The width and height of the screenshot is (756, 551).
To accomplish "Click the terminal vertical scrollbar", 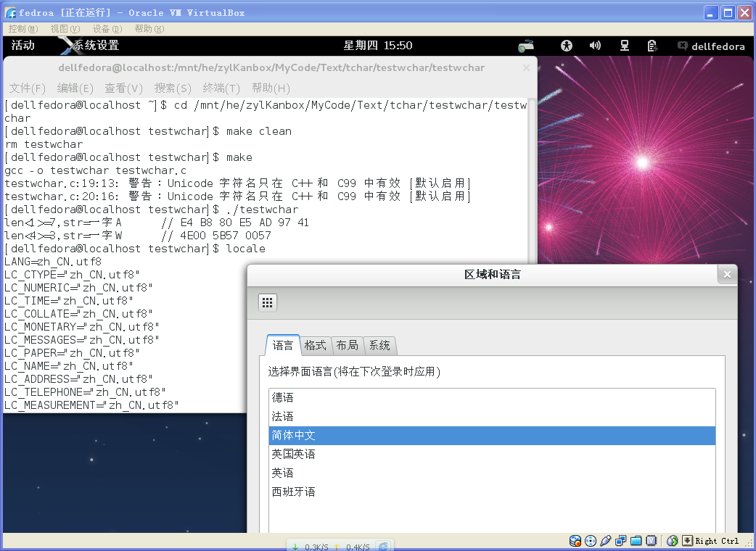I will coord(533,183).
